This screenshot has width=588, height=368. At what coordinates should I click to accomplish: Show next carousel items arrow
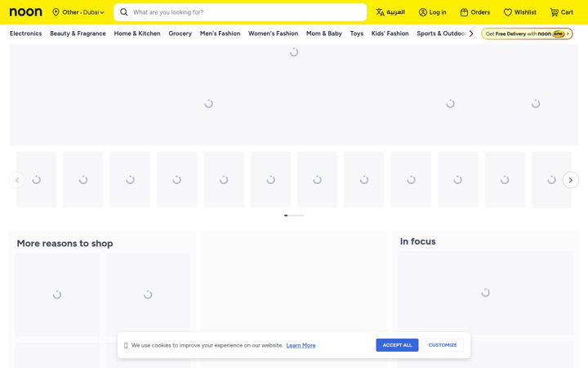(570, 180)
